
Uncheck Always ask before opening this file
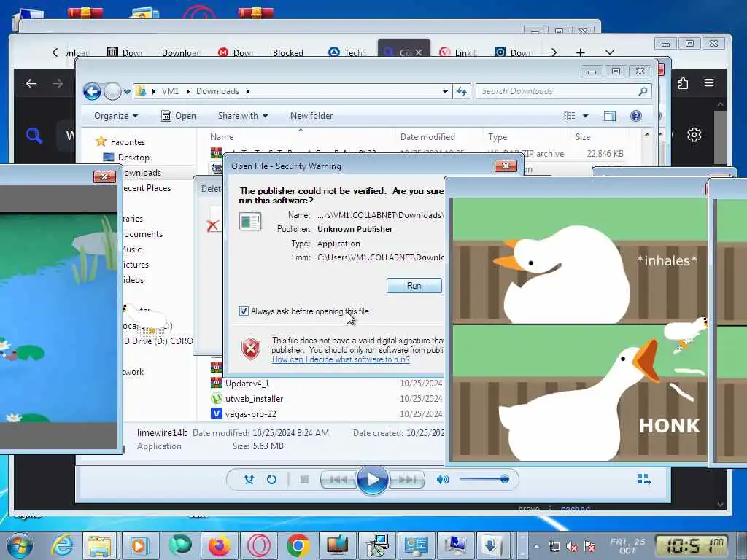[244, 311]
